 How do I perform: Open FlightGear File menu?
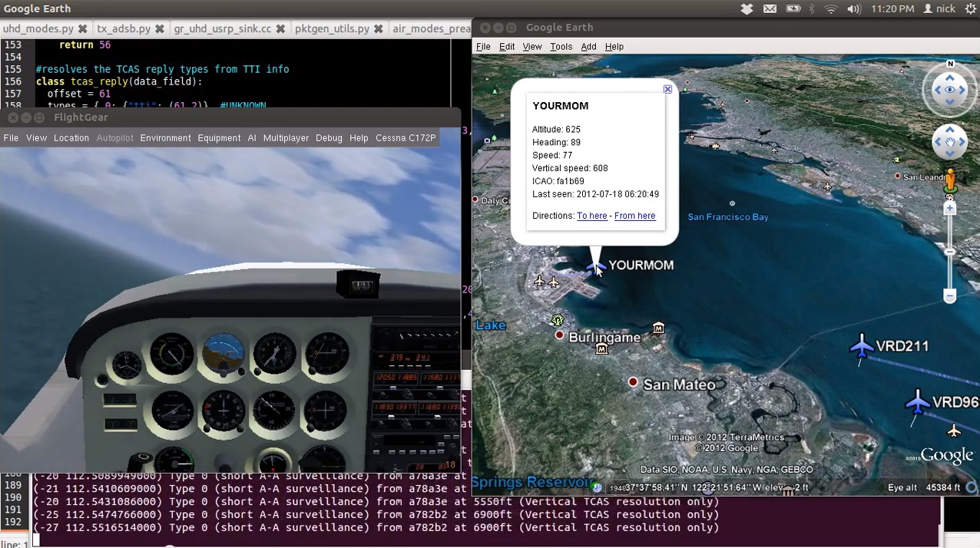tap(11, 138)
